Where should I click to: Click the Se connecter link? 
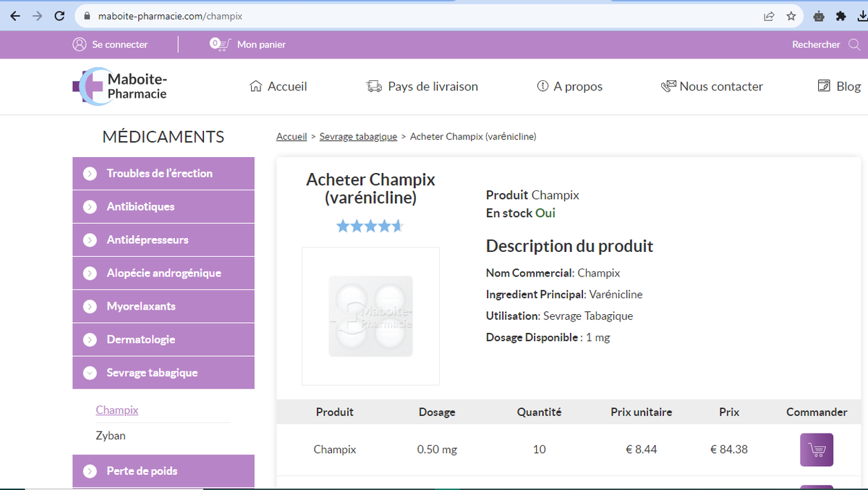click(120, 44)
